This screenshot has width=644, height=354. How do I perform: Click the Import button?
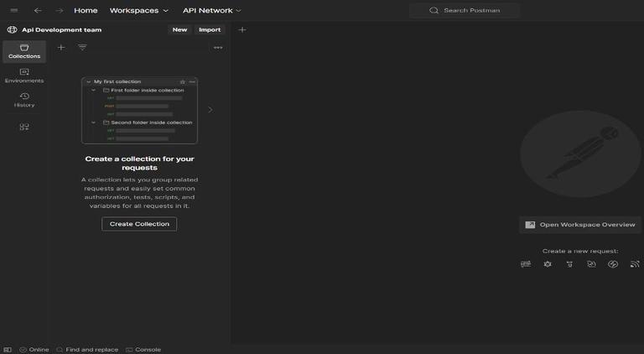pyautogui.click(x=210, y=29)
